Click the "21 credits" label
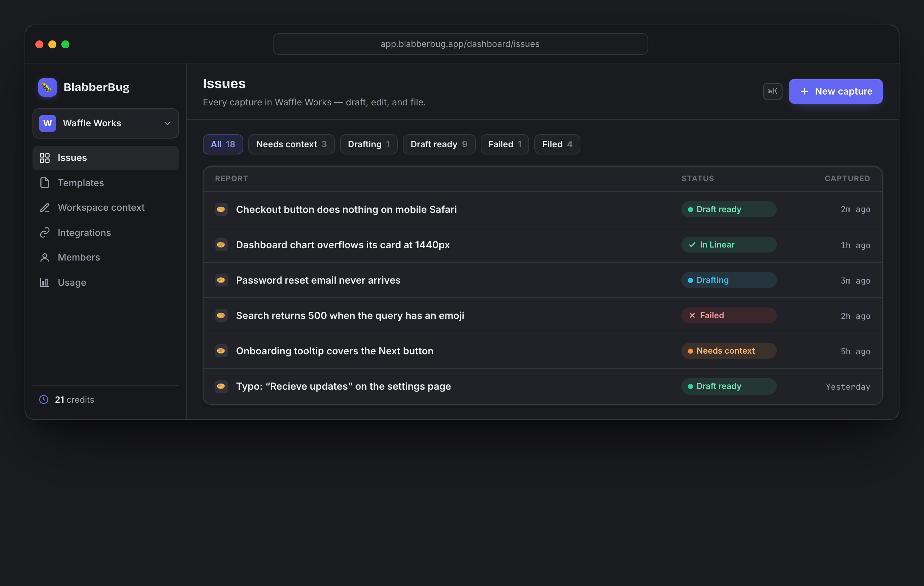This screenshot has width=924, height=586. (x=74, y=399)
